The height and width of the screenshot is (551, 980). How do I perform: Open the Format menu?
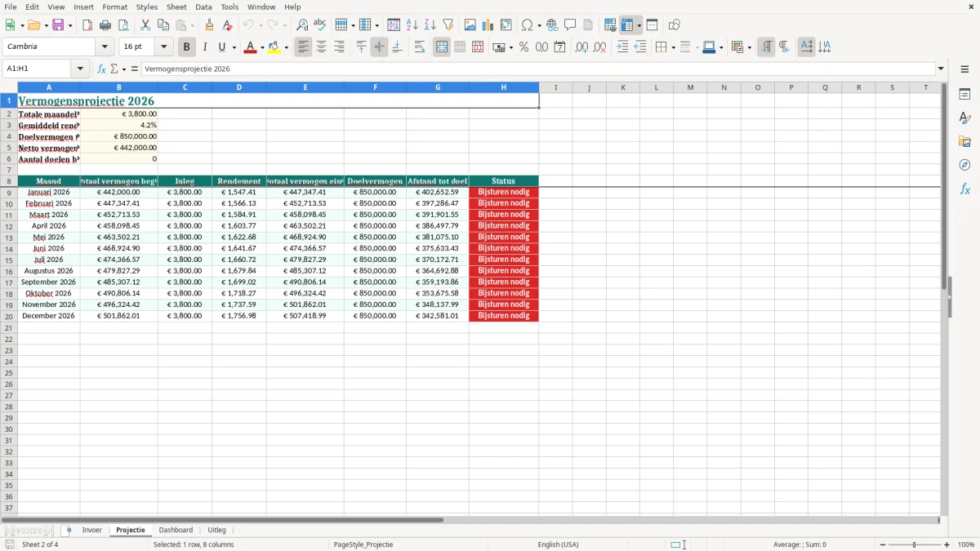click(114, 7)
